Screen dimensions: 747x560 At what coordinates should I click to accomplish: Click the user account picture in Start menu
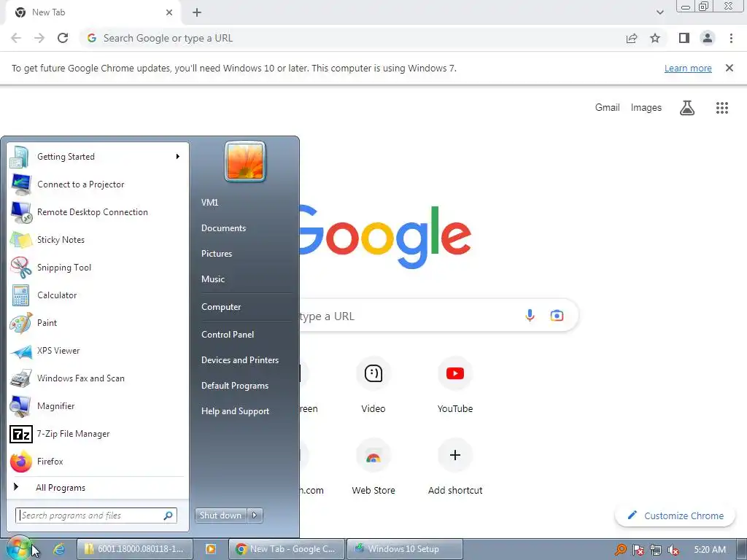click(x=245, y=161)
